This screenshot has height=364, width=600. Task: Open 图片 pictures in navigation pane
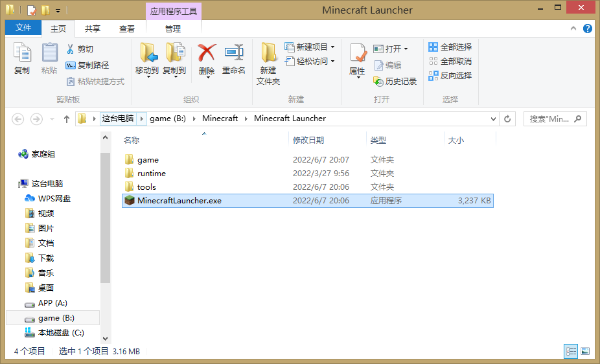40,228
